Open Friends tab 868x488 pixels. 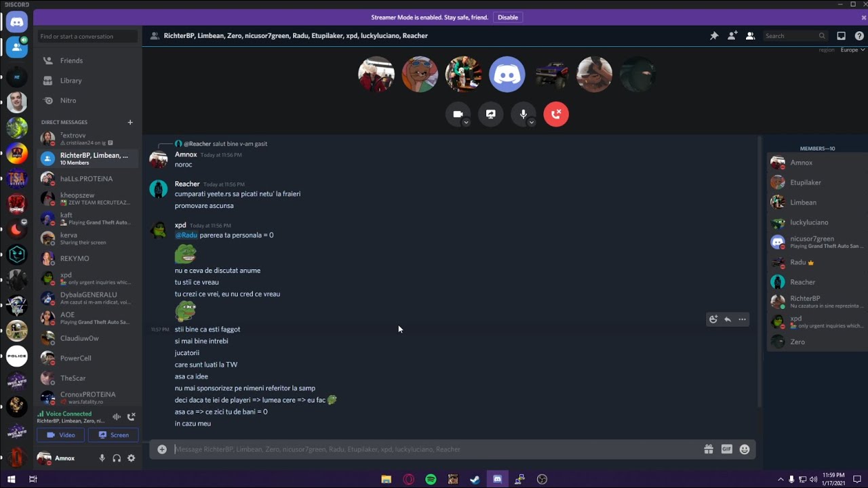pos(87,60)
